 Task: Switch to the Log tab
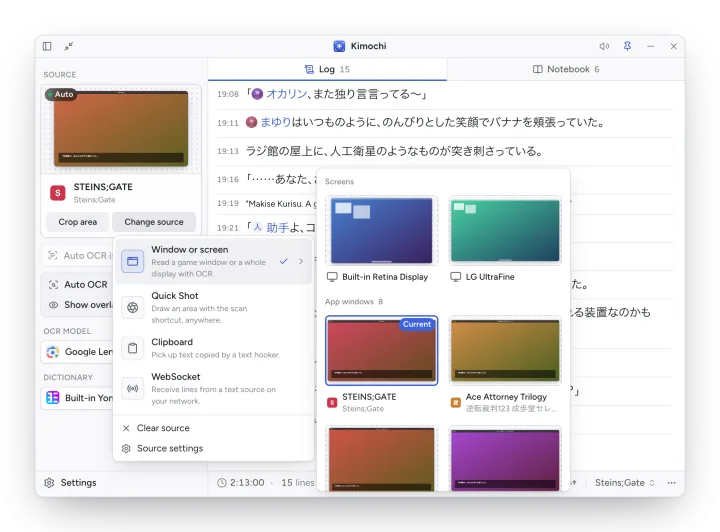(x=327, y=69)
